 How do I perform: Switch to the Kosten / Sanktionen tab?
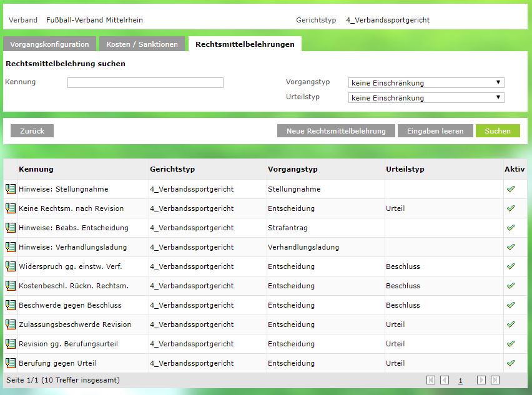click(142, 44)
